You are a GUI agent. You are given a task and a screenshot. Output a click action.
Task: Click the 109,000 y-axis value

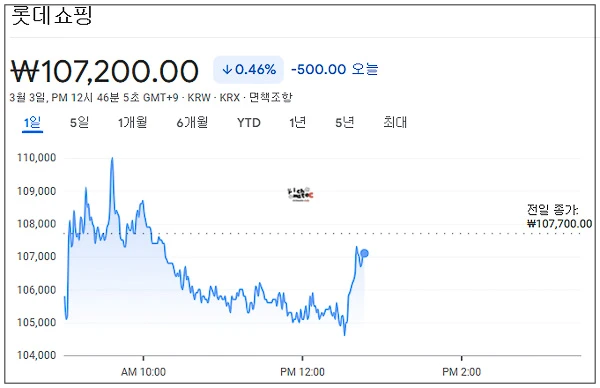click(x=37, y=191)
